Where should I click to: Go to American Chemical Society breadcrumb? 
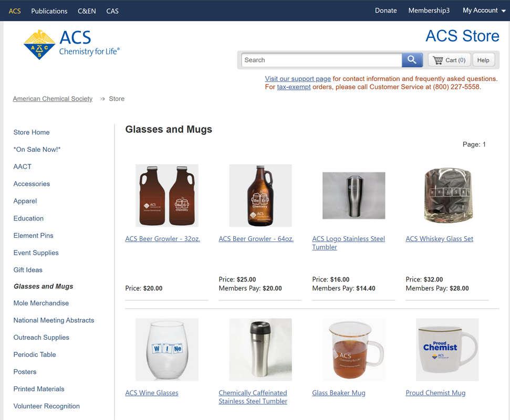(x=53, y=99)
